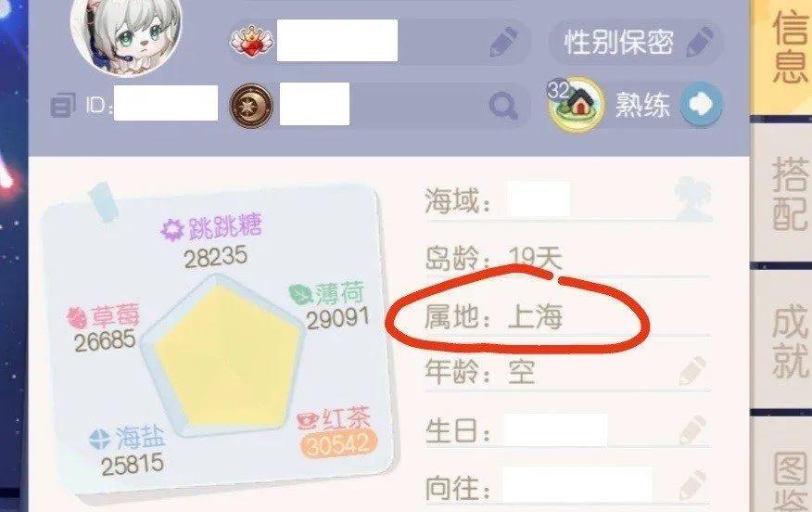Tap the level 32 house badge

576,104
